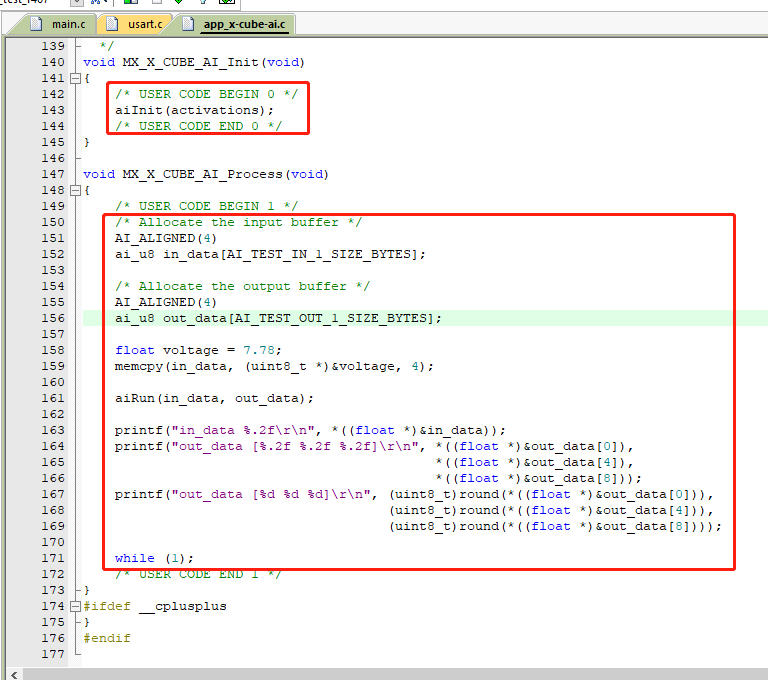Image resolution: width=768 pixels, height=680 pixels.
Task: Click the printf "in_data %.2f" line
Action: 310,430
